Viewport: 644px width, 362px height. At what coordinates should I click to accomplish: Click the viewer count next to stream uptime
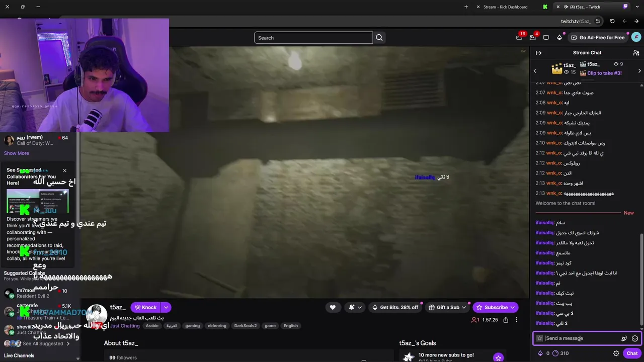point(475,320)
